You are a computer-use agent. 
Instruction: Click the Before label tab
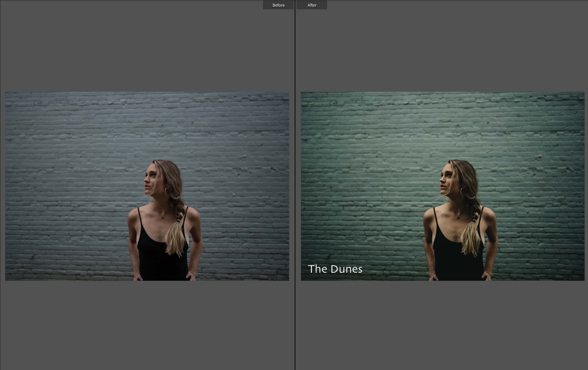278,5
